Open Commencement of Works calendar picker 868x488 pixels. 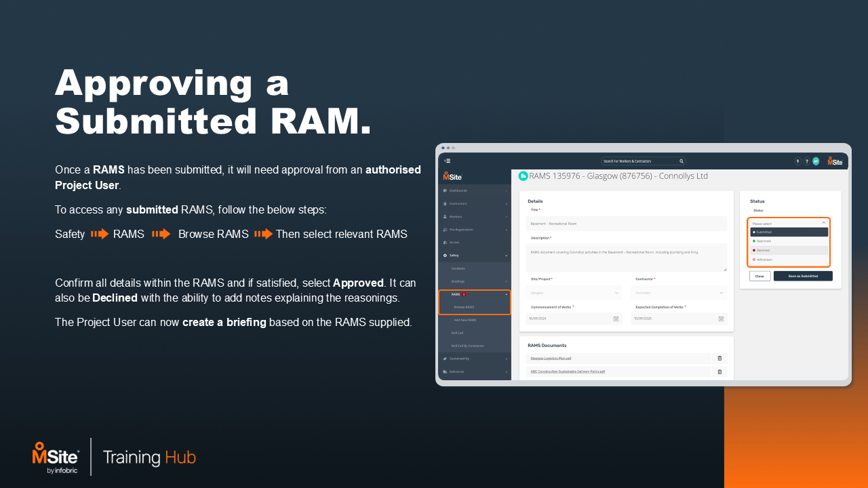click(616, 319)
